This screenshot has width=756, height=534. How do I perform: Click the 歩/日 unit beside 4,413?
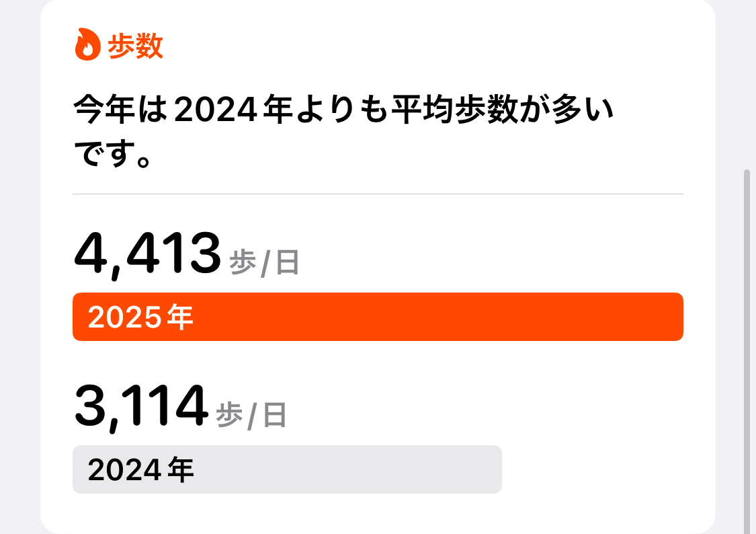(x=264, y=264)
